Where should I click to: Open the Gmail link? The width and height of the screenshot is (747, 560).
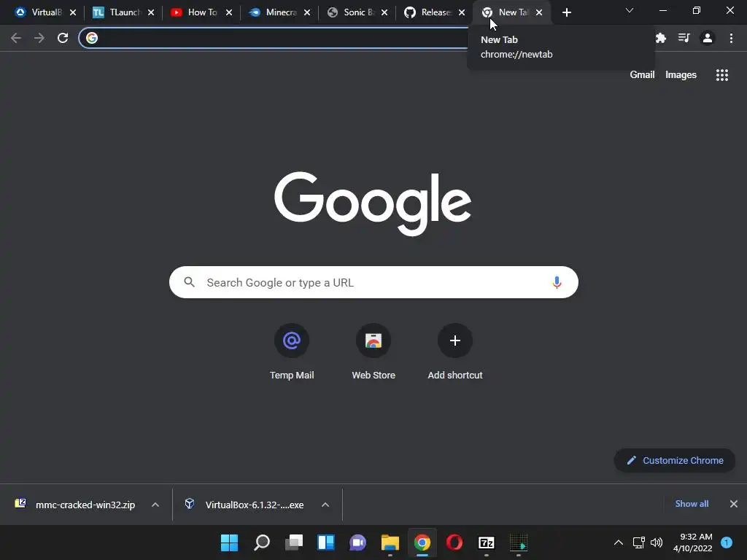click(x=642, y=75)
